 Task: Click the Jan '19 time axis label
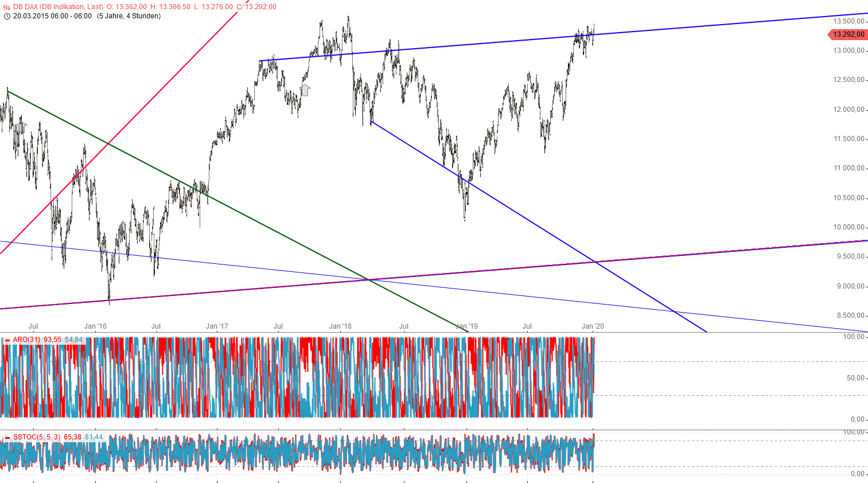pos(466,326)
